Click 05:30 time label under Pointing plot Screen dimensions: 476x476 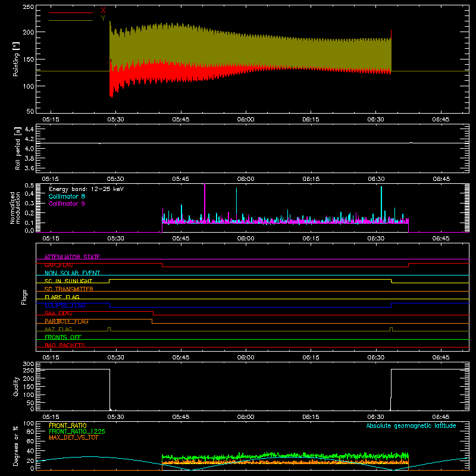[115, 120]
